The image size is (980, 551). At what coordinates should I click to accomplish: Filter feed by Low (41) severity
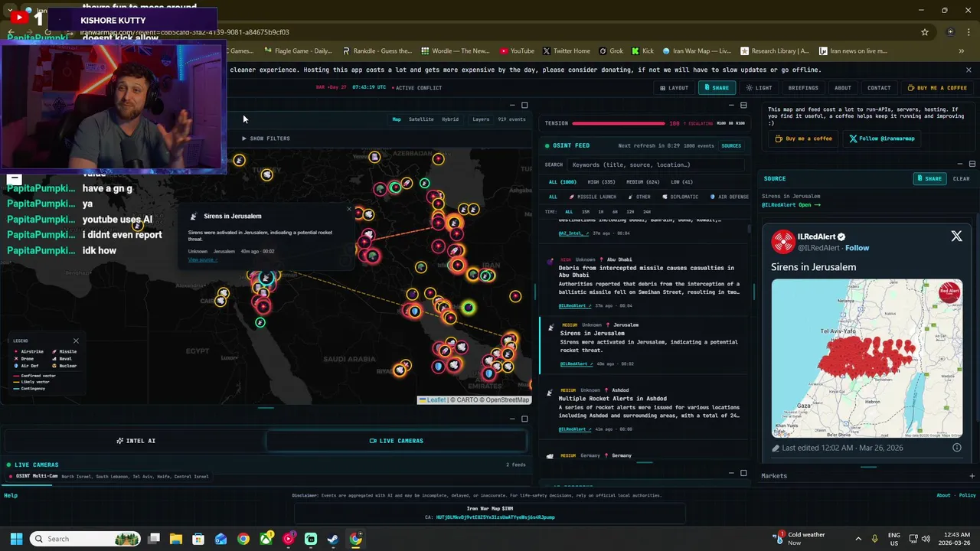(681, 182)
